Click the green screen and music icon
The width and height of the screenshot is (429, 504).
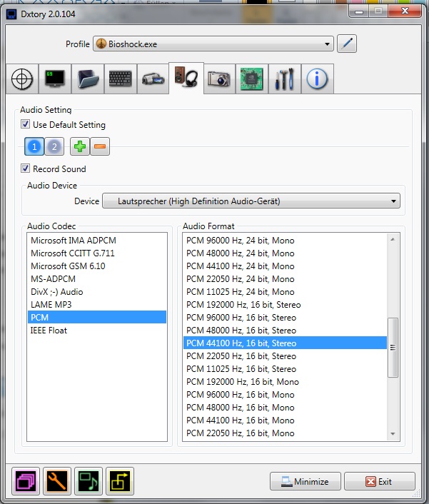(x=89, y=481)
